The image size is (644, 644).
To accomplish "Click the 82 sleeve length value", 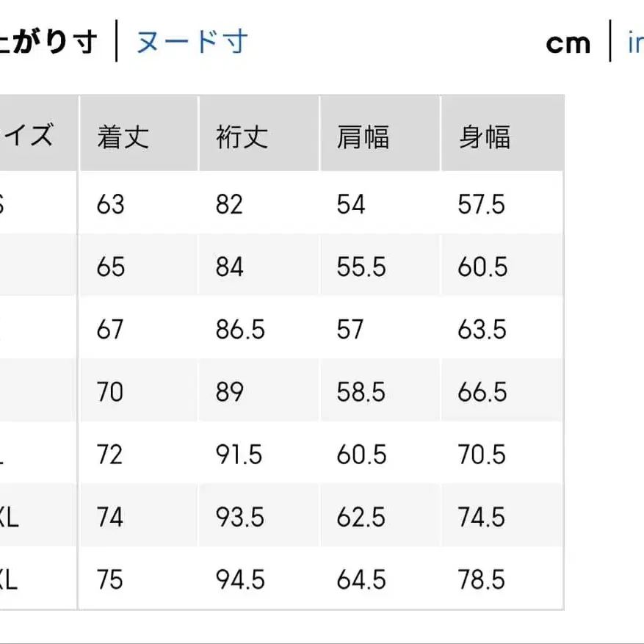I will 230,204.
